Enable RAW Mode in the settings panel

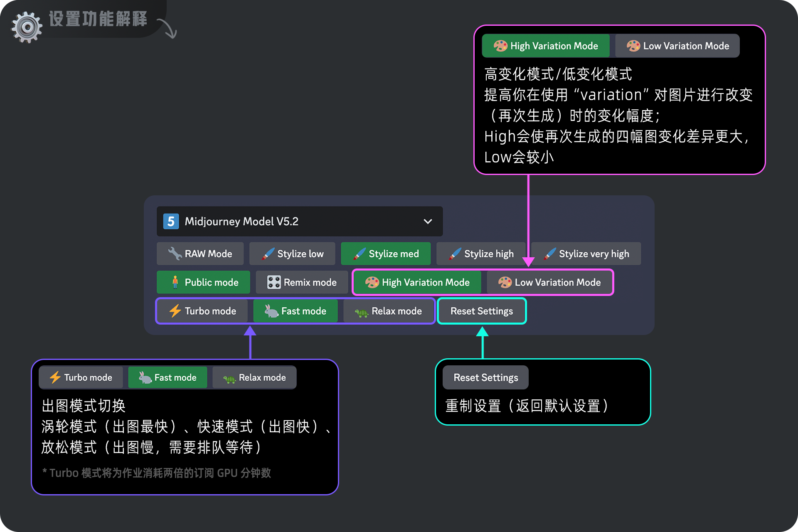point(200,254)
